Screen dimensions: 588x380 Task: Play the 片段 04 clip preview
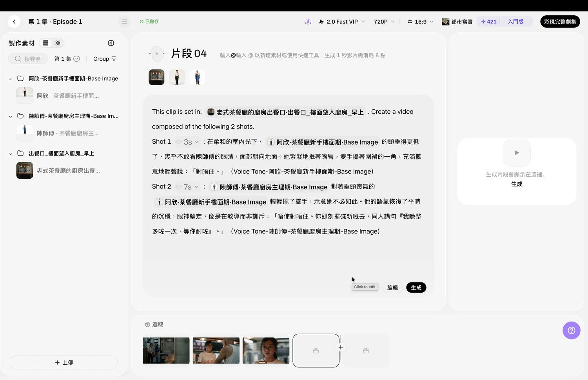point(157,54)
